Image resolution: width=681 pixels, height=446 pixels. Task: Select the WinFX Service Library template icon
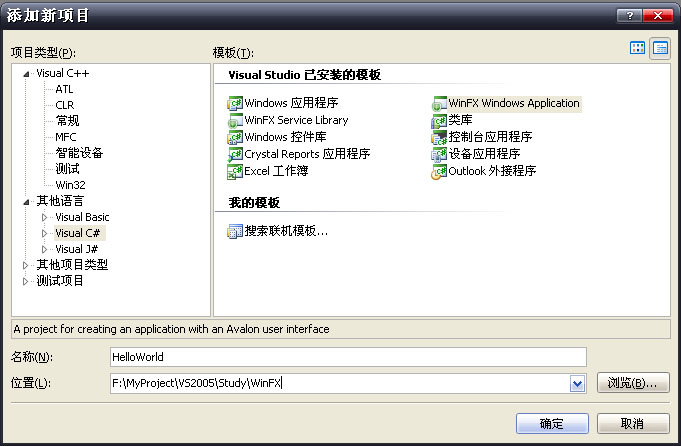click(235, 120)
